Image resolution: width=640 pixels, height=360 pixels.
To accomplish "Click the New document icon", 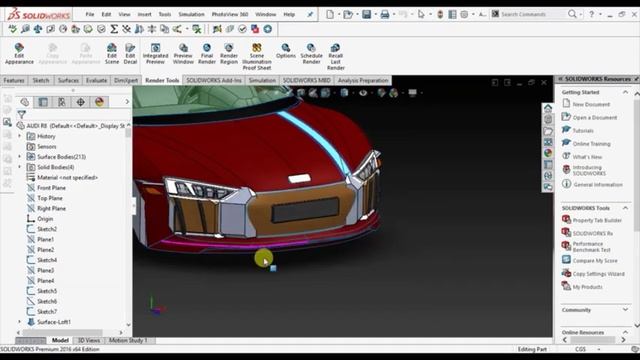I will (x=330, y=15).
